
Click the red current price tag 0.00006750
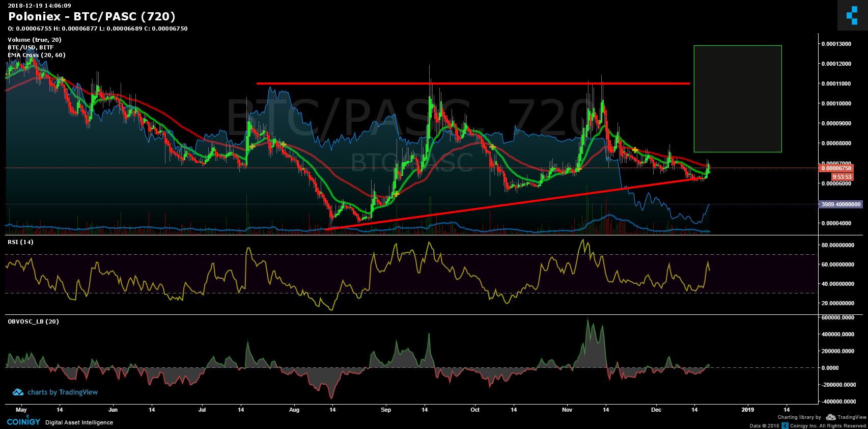pyautogui.click(x=835, y=168)
